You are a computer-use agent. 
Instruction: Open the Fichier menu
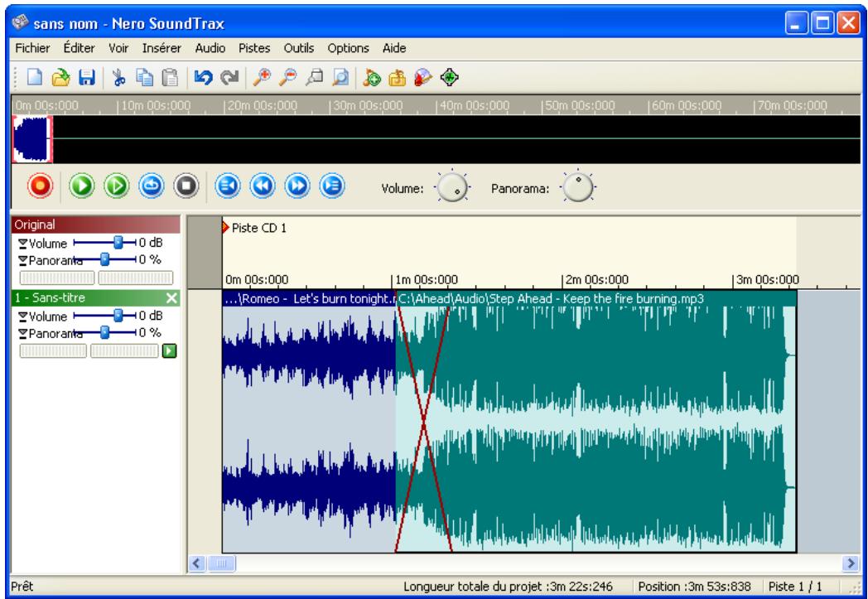32,48
